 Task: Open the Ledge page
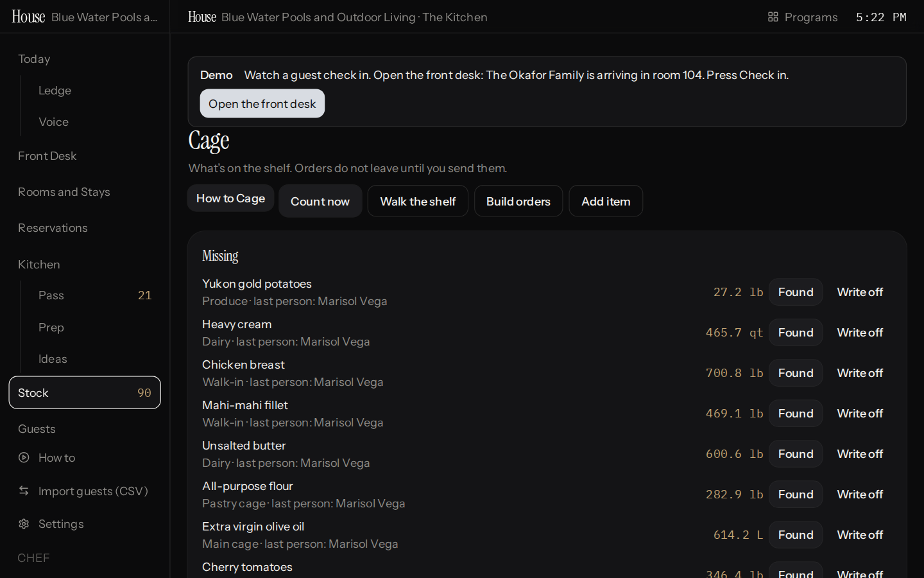tap(55, 91)
